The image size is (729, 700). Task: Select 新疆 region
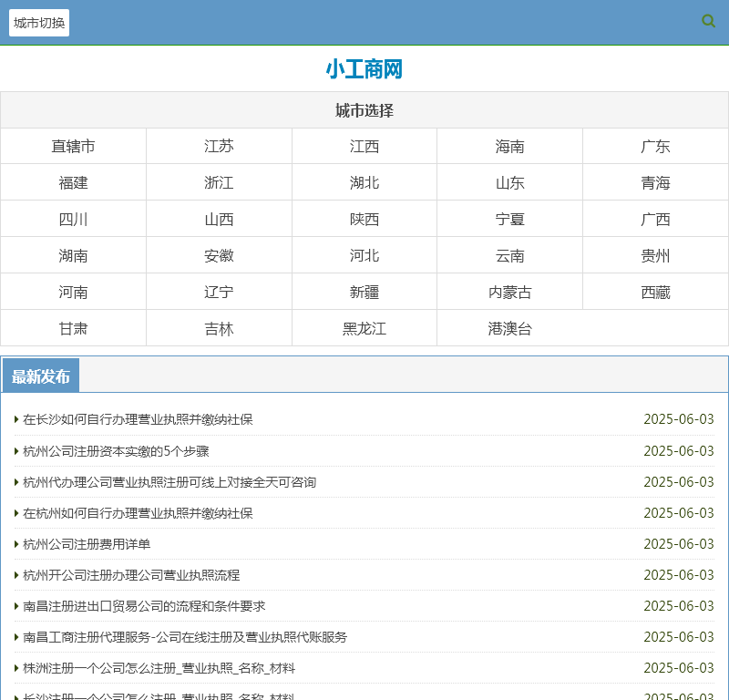(x=364, y=292)
